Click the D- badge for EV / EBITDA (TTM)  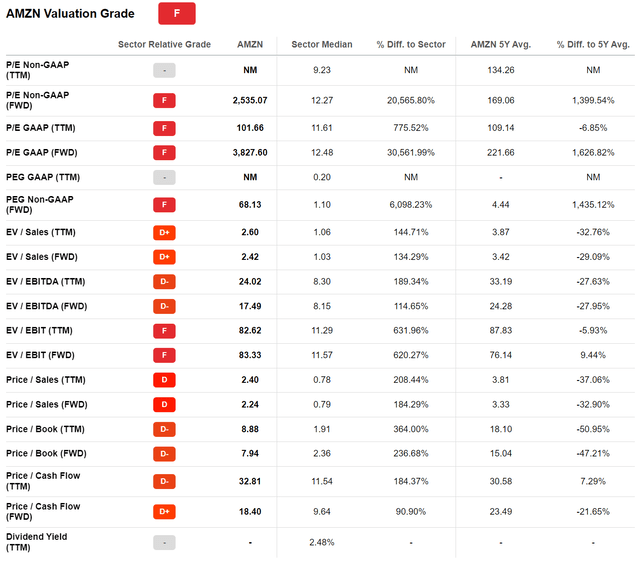[164, 282]
